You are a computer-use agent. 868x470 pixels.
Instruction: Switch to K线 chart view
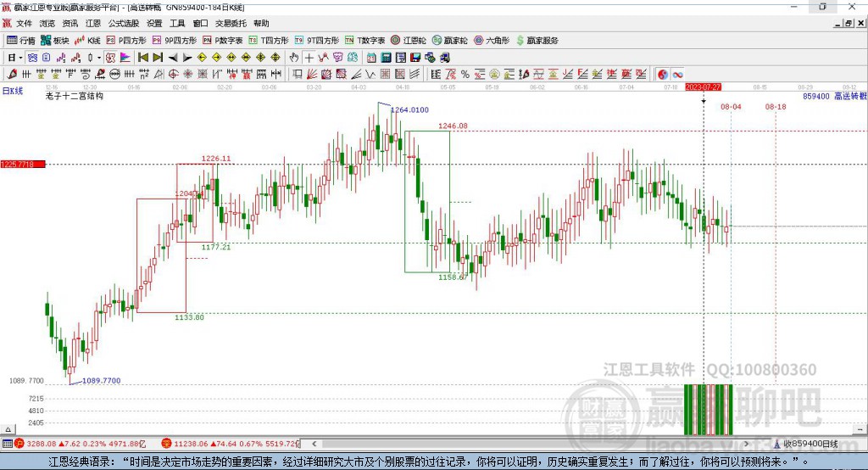(x=87, y=41)
